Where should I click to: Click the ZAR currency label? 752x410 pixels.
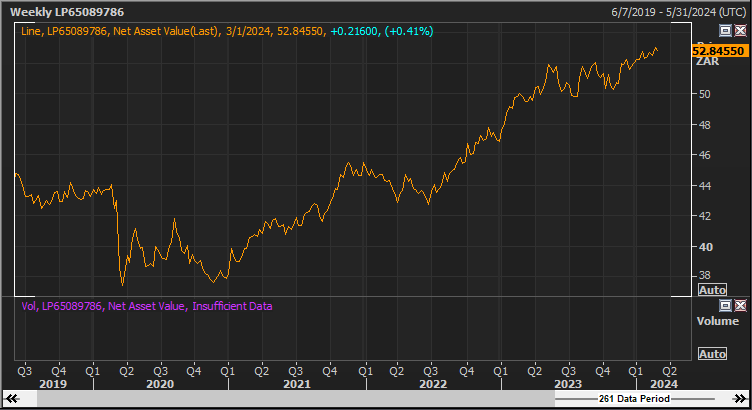(707, 61)
